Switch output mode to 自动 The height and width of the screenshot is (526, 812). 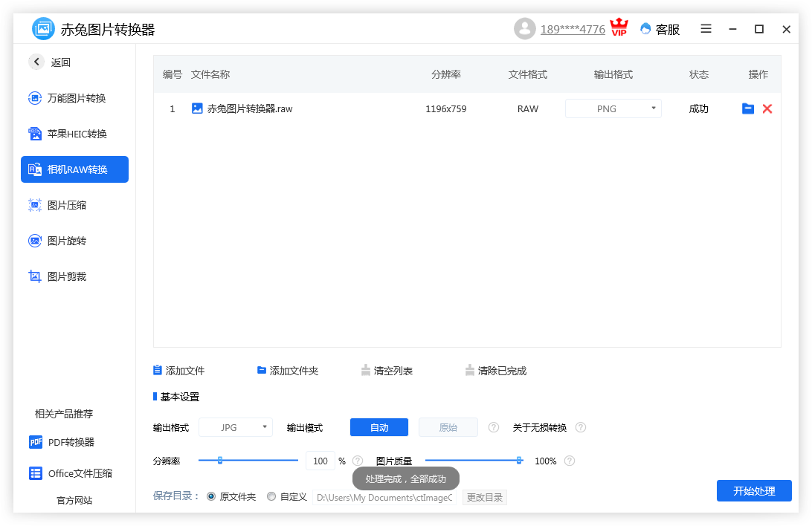[x=379, y=428]
